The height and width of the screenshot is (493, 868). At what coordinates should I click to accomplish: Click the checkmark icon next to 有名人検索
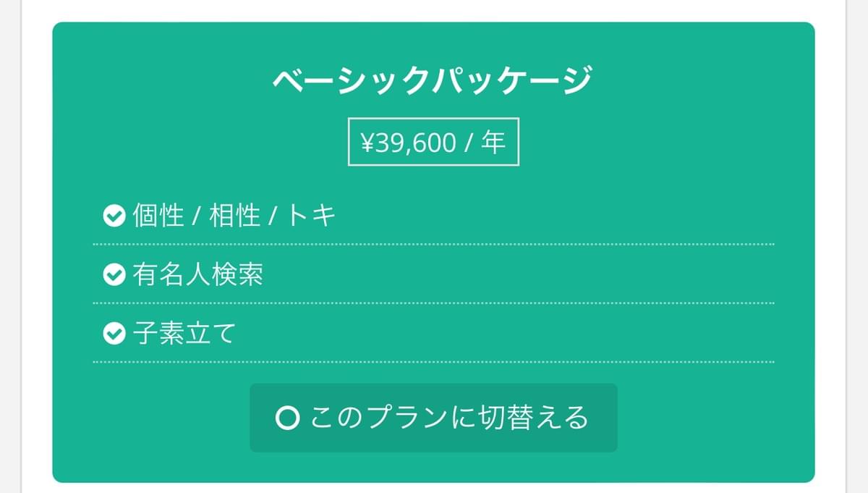[x=113, y=275]
